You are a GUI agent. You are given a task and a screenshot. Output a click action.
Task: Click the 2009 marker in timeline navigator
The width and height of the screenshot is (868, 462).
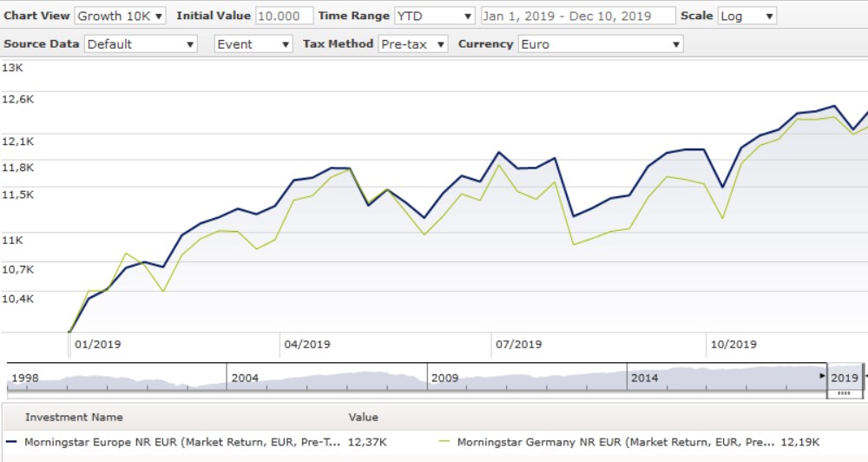click(x=445, y=379)
